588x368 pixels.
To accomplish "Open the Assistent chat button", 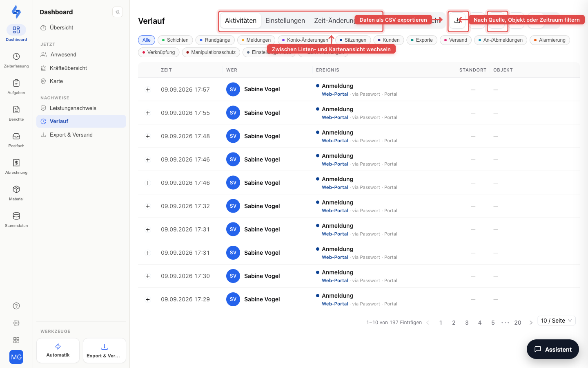I will [x=553, y=349].
